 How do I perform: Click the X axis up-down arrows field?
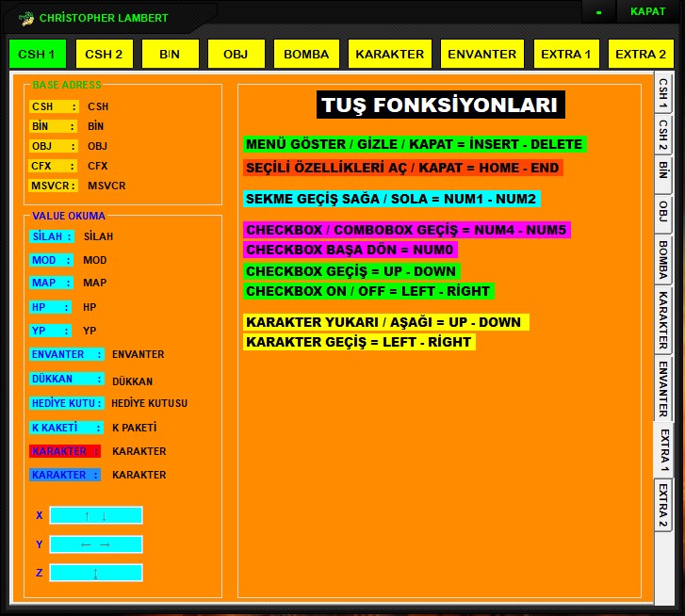coord(96,515)
